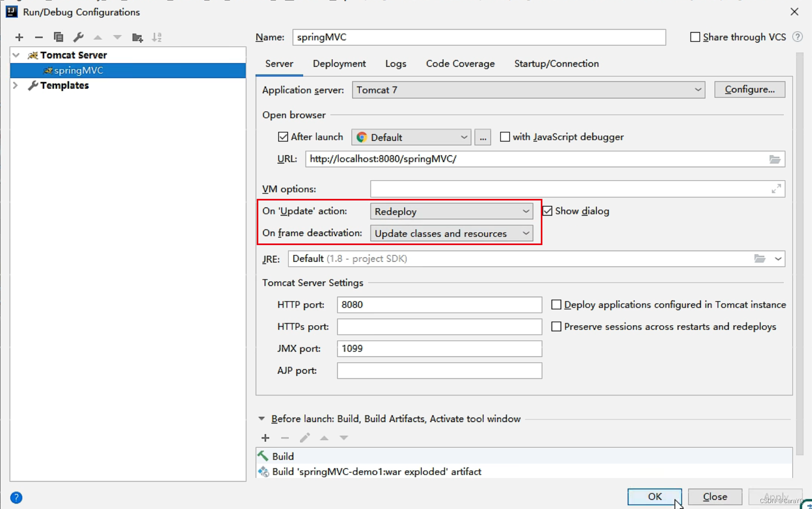The height and width of the screenshot is (509, 812).
Task: Open the JRE dropdown arrow
Action: point(778,259)
